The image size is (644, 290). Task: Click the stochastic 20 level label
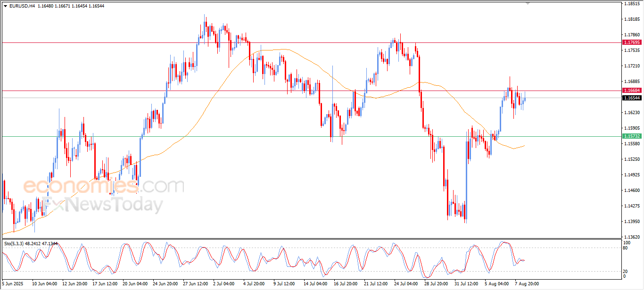pyautogui.click(x=626, y=271)
